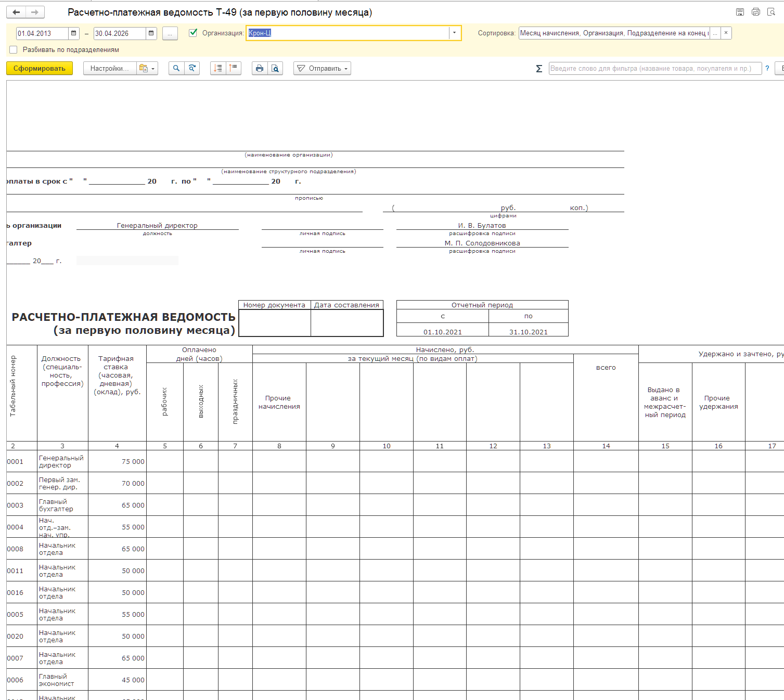784x700 pixels.
Task: Open help question mark
Action: [x=767, y=68]
